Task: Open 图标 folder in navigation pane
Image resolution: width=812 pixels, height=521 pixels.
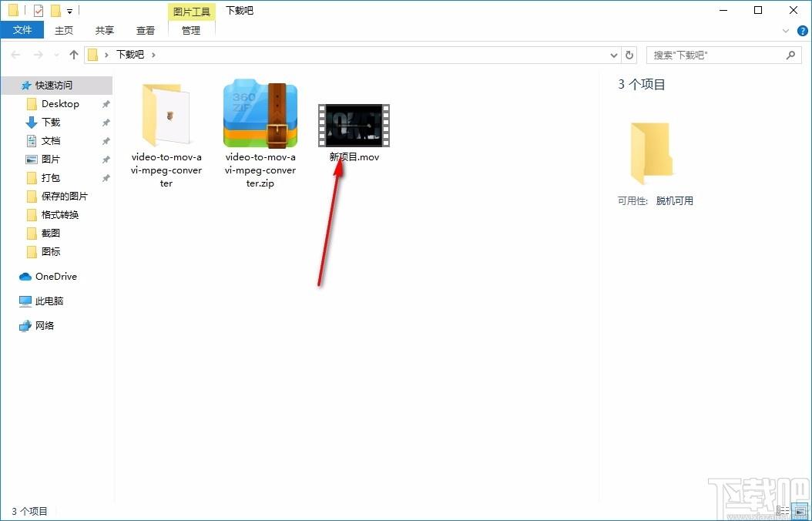Action: (50, 252)
